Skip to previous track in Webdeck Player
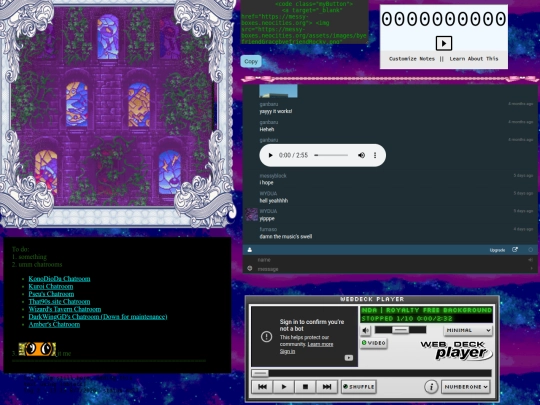The width and height of the screenshot is (540, 405). point(262,387)
